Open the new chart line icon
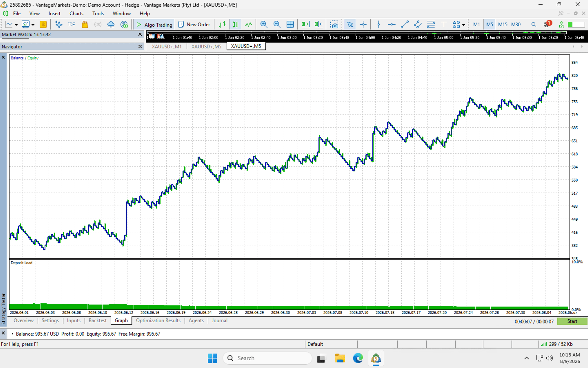 (9, 25)
